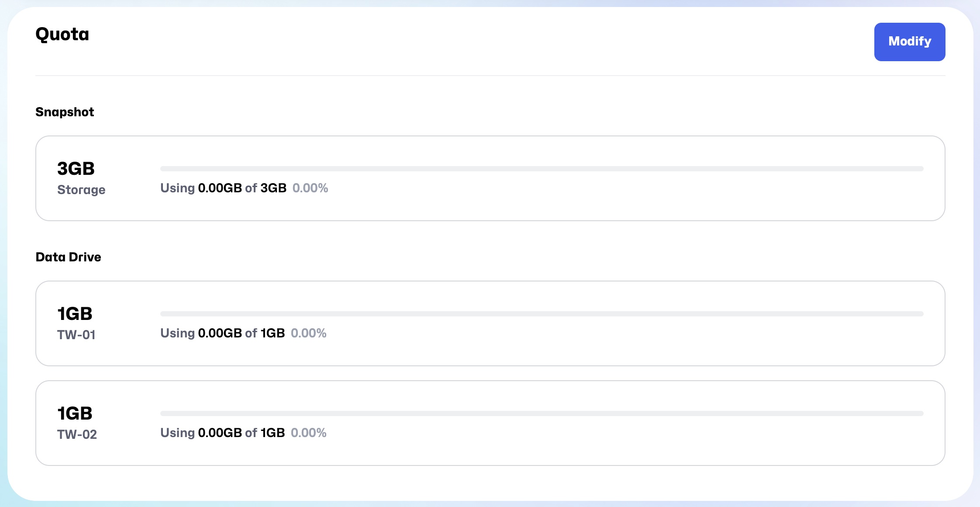
Task: Click the large 1GB value above TW-02
Action: [x=75, y=413]
